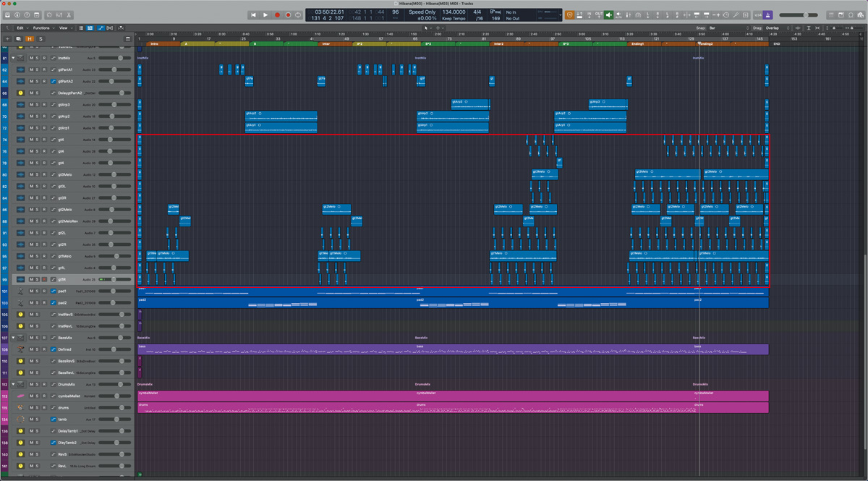This screenshot has height=481, width=868.
Task: Toggle record enable on gt1R track
Action: 44,279
